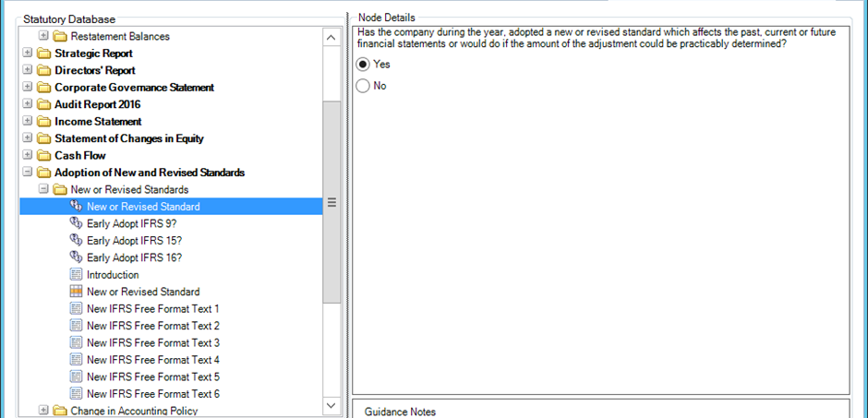The width and height of the screenshot is (868, 418).
Task: Click New IFRS Free Format Text 4 icon
Action: click(x=76, y=360)
